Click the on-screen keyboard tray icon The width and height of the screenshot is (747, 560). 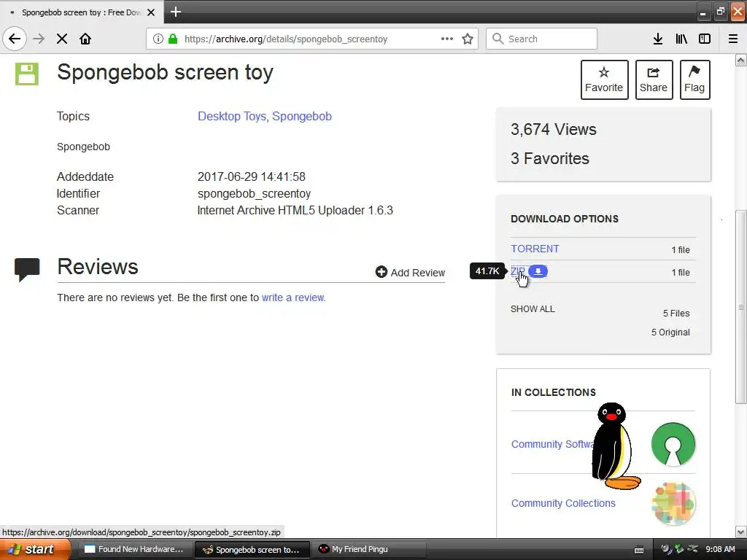(639, 550)
